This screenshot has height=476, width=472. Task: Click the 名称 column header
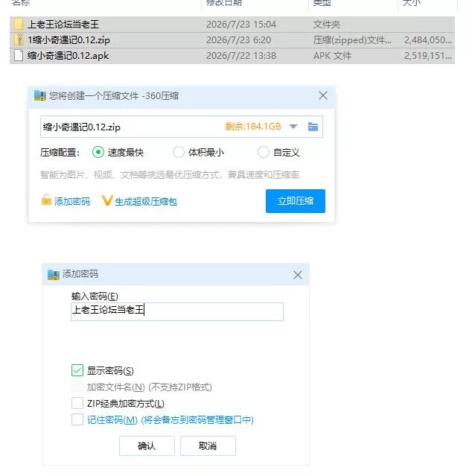21,3
